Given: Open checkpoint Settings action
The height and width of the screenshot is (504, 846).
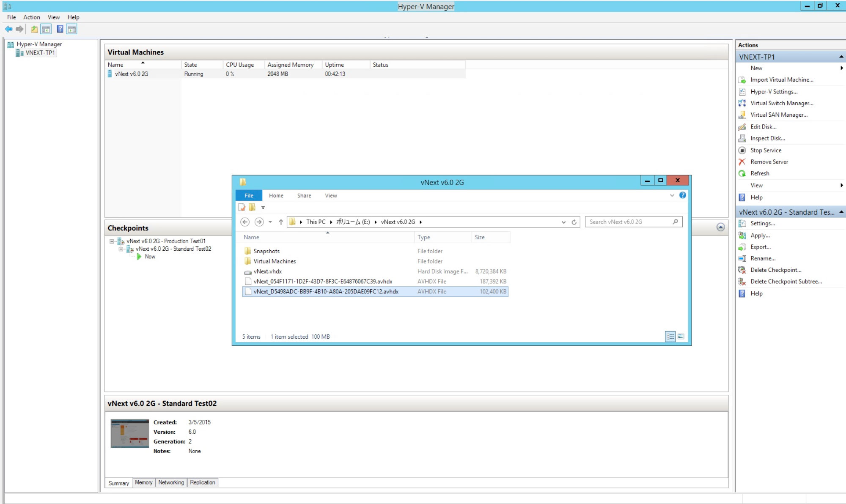Looking at the screenshot, I should tap(763, 223).
